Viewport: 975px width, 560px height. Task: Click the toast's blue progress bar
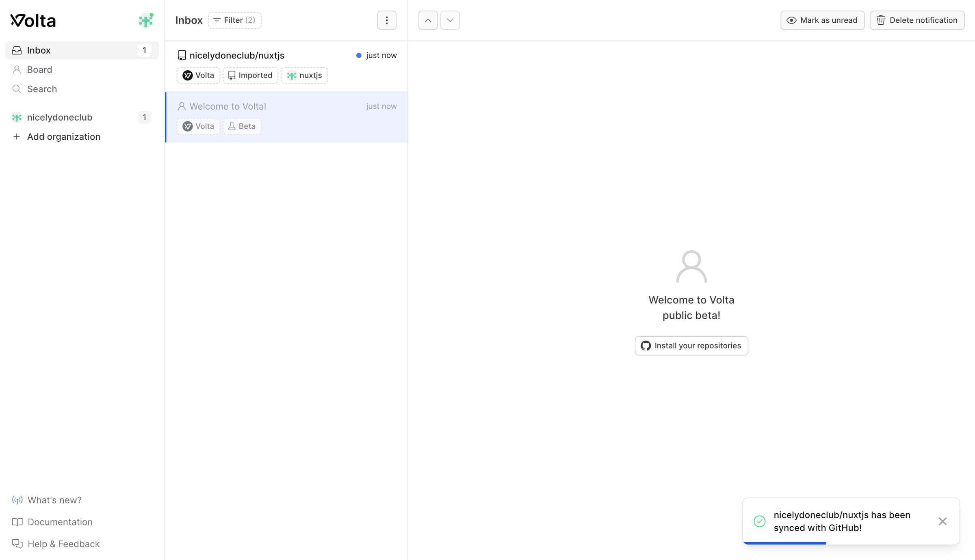click(x=784, y=543)
